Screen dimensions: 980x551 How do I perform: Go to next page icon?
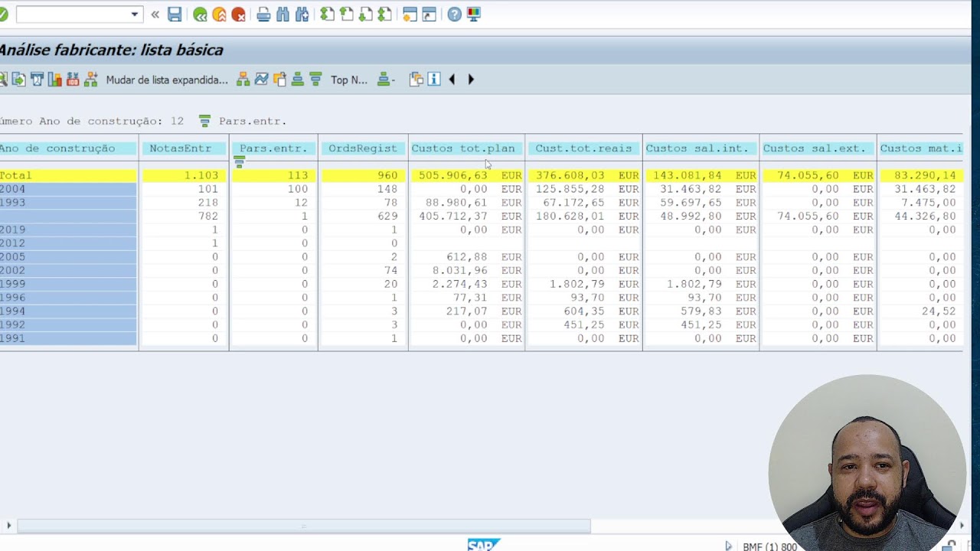[x=365, y=15]
